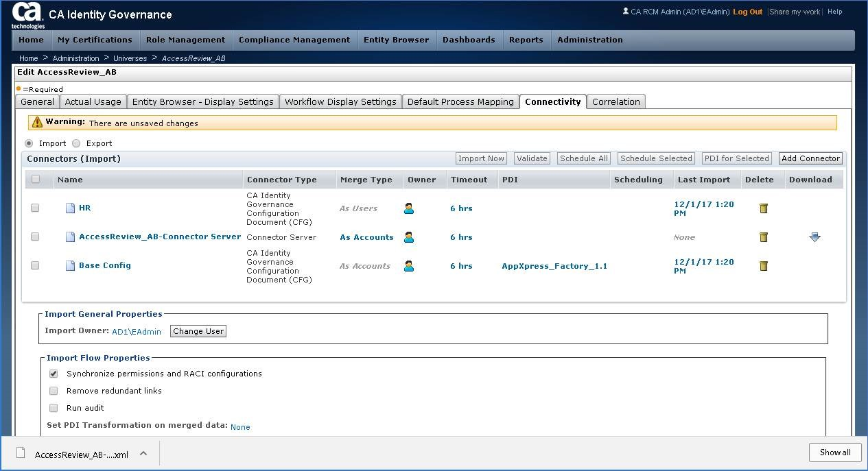
Task: Open the Administration menu
Action: coord(590,40)
